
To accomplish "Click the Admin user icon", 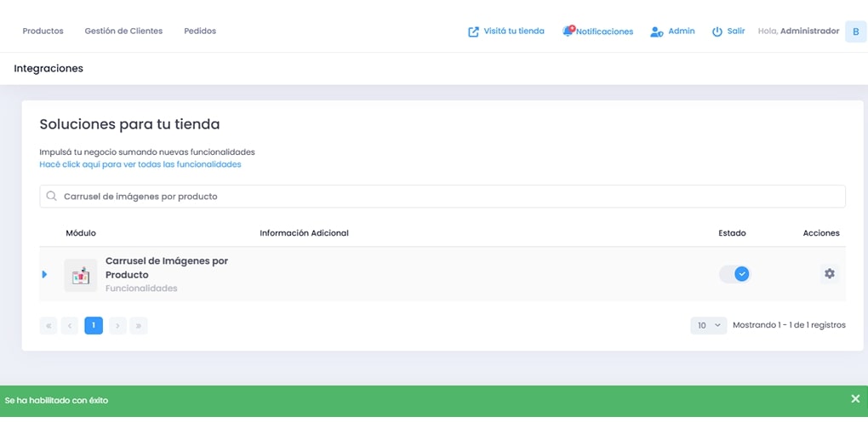I will 656,31.
